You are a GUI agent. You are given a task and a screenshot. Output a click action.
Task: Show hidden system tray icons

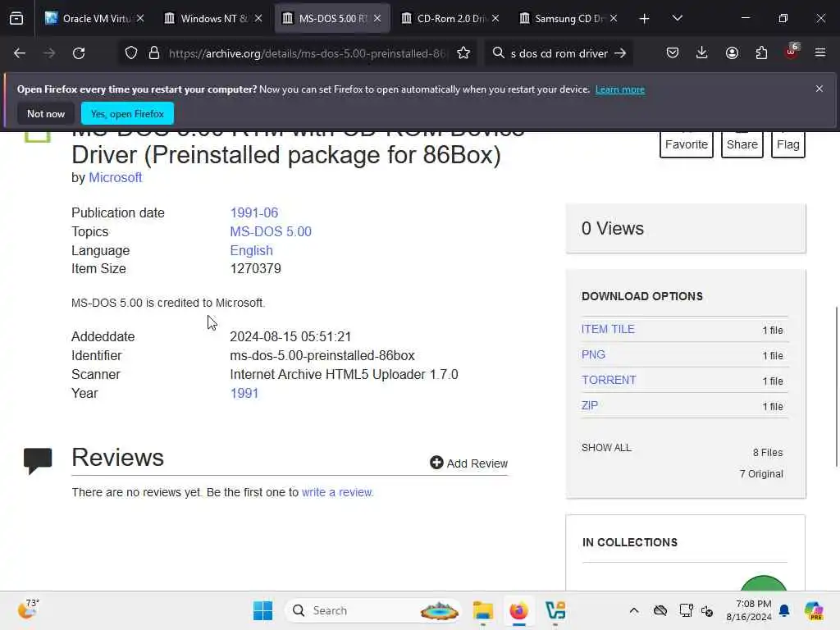pos(634,610)
